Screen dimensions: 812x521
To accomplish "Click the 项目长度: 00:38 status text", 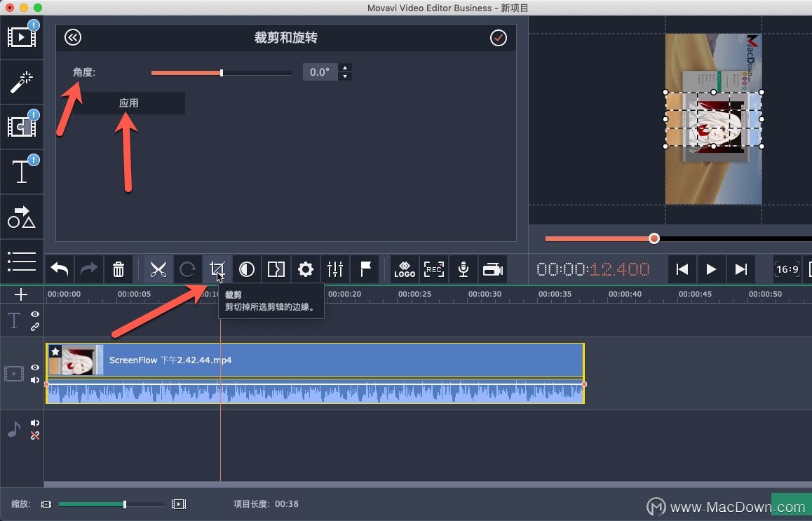I will tap(266, 503).
